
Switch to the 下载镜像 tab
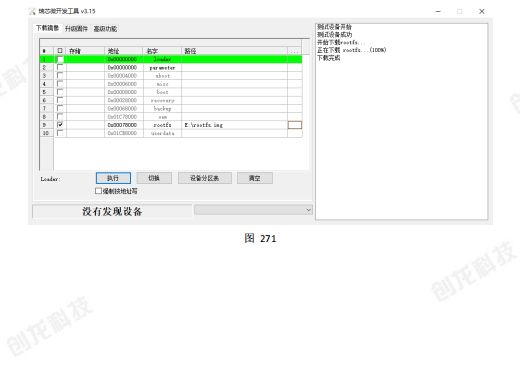click(47, 28)
